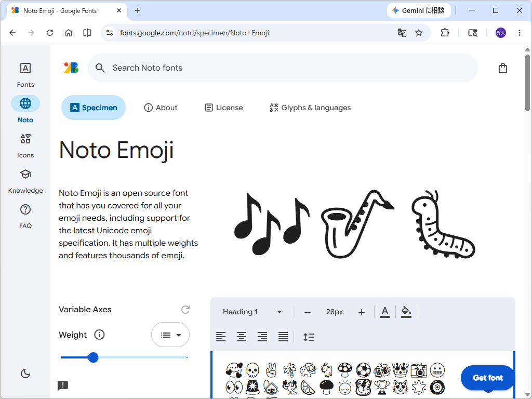Screen dimensions: 532x399
Task: Open the Noto globe section
Action: click(25, 110)
